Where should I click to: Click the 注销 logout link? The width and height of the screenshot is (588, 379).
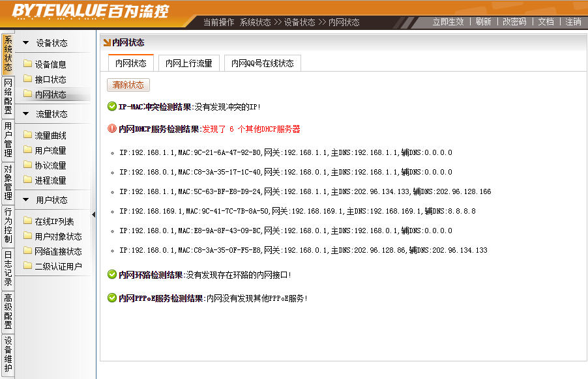tap(573, 21)
